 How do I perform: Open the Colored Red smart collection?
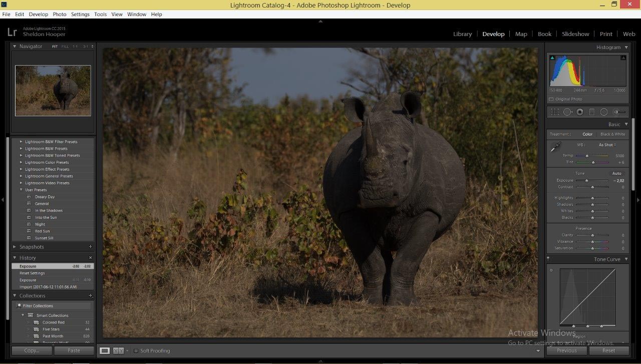(x=53, y=322)
